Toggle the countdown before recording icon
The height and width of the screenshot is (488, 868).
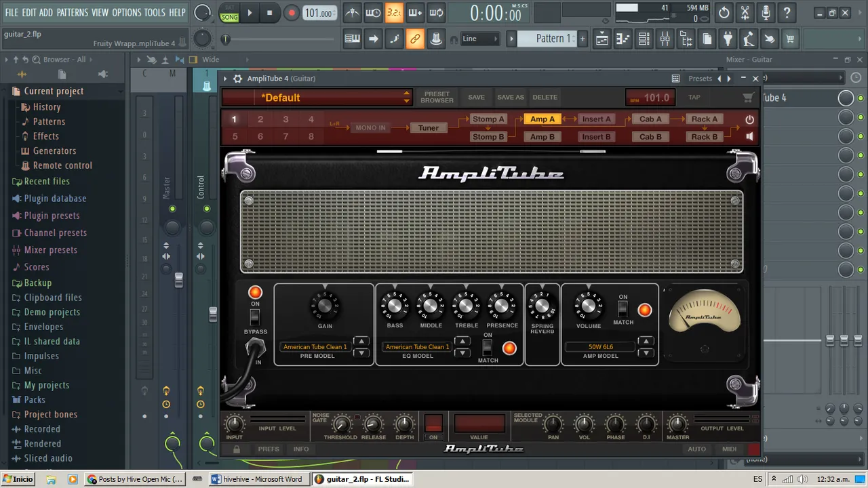pyautogui.click(x=394, y=13)
